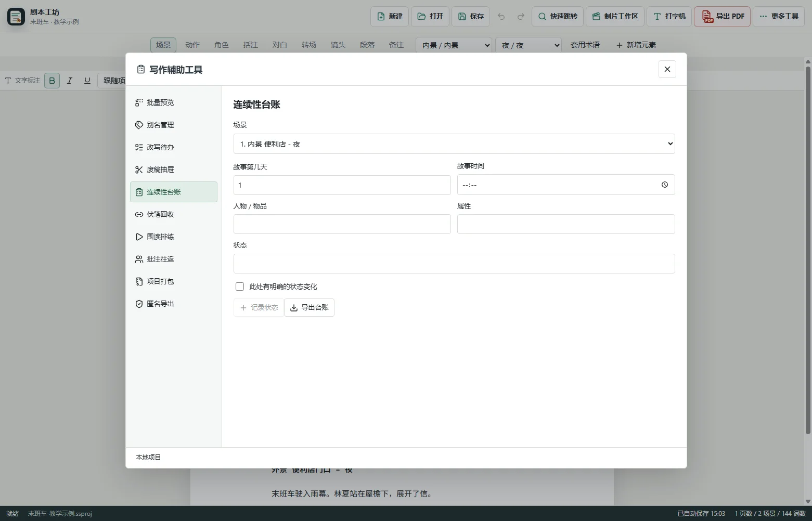Open 更多工具 menu

(779, 17)
